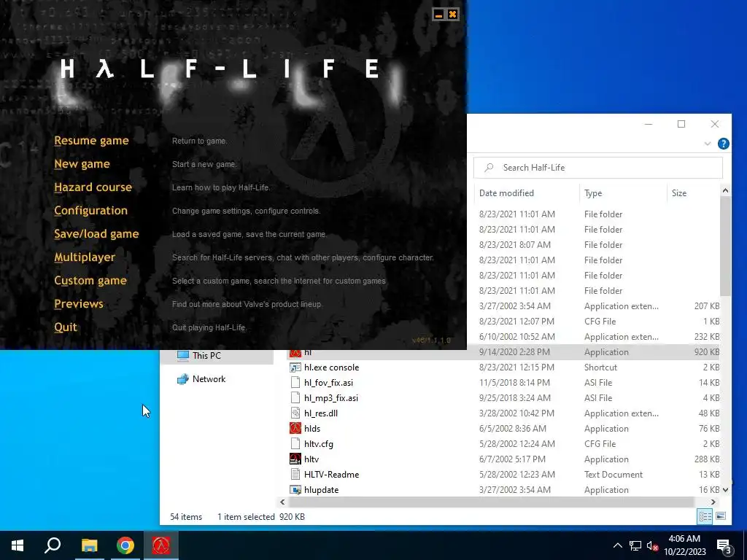Click the This PC monitor icon
Viewport: 747px width, 560px height.
pyautogui.click(x=183, y=355)
